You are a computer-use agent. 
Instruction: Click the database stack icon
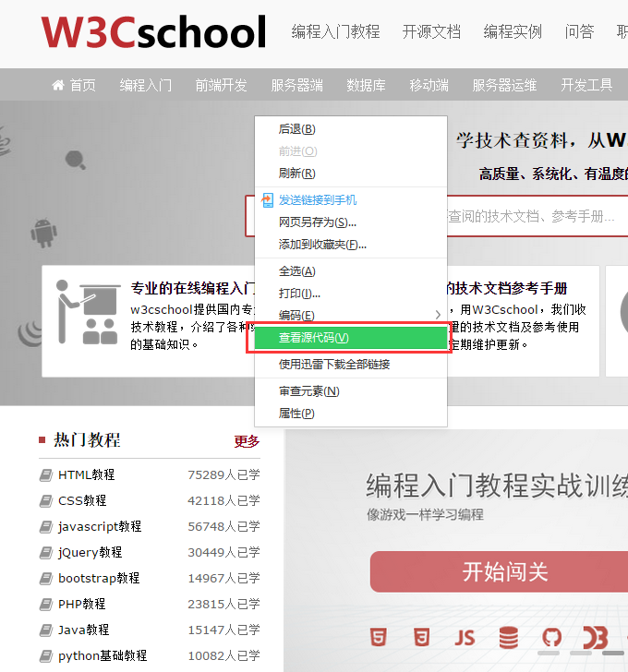tap(508, 637)
